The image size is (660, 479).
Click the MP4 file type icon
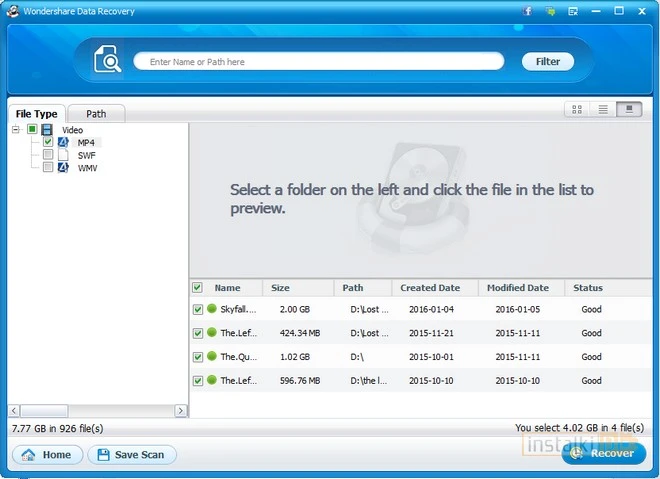point(63,142)
